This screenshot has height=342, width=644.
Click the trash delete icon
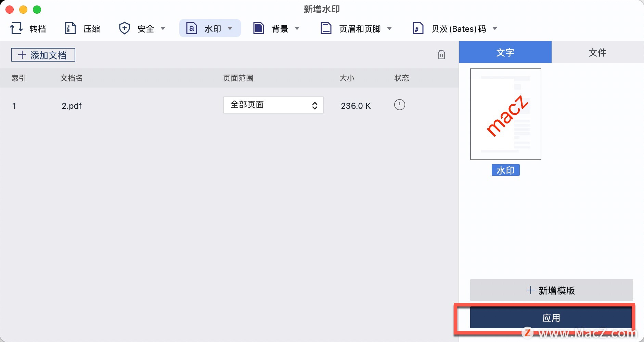441,55
